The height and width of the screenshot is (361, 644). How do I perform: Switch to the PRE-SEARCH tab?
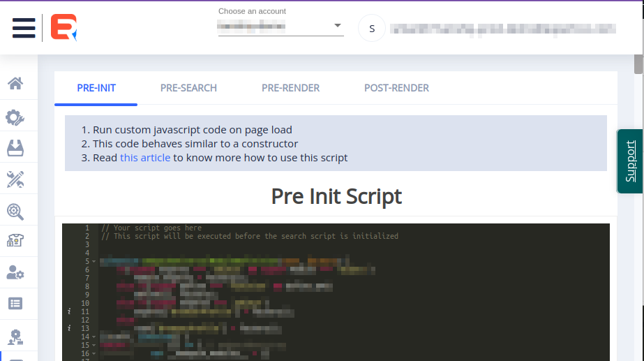188,88
